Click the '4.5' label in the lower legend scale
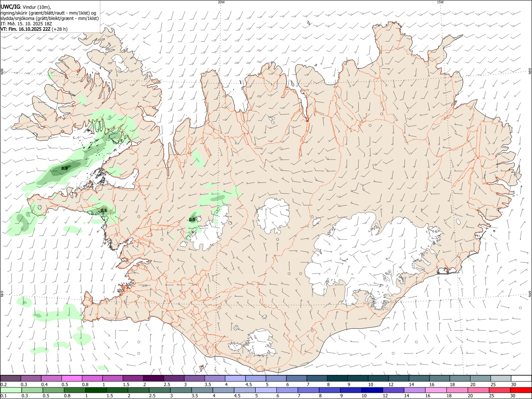The width and height of the screenshot is (532, 399). (237, 396)
